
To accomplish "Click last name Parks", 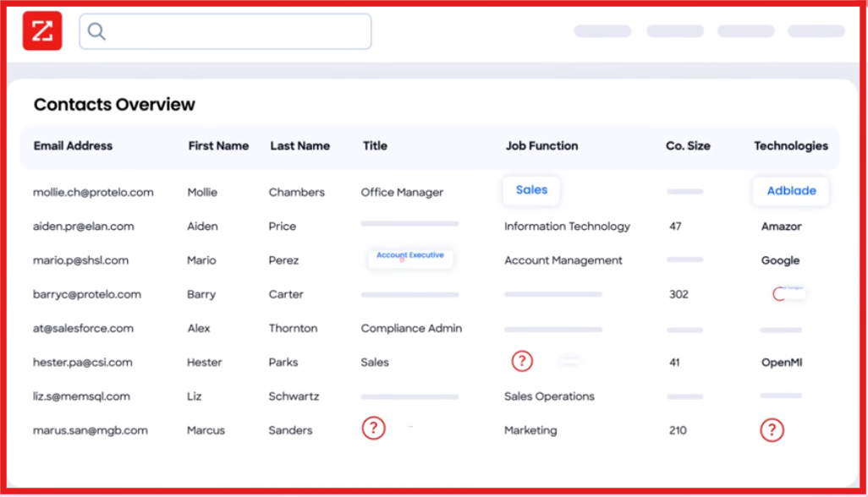I will [x=283, y=363].
